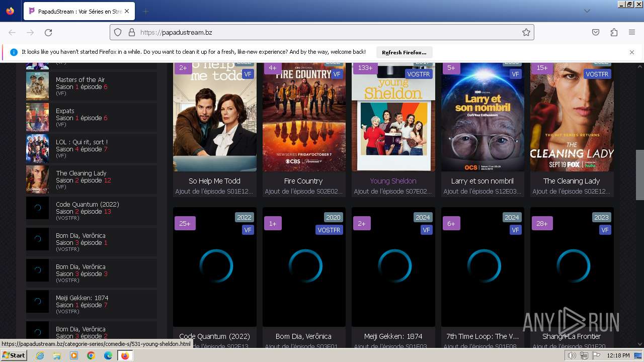Click the volume speaker tray icon

pyautogui.click(x=572, y=355)
